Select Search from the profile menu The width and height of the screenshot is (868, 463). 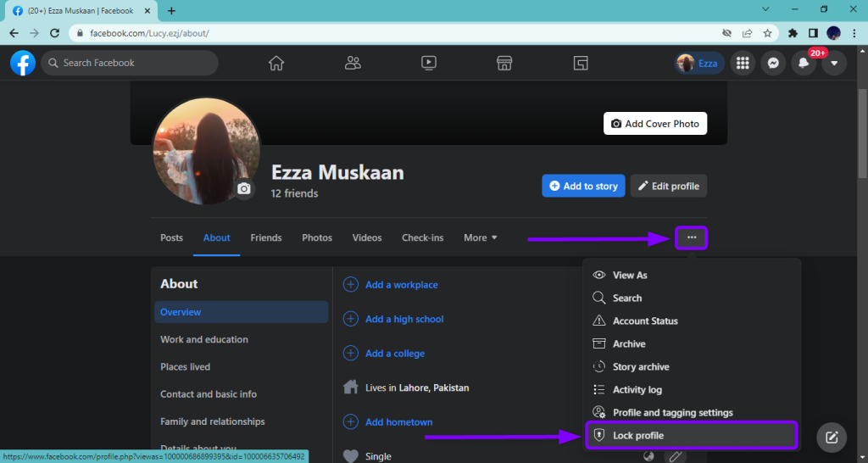692,298
